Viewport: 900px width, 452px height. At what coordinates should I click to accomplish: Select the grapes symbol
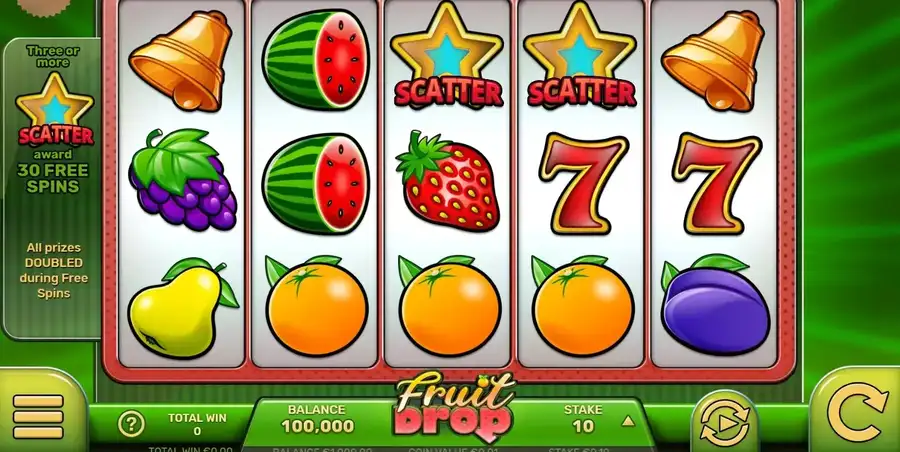[x=183, y=180]
